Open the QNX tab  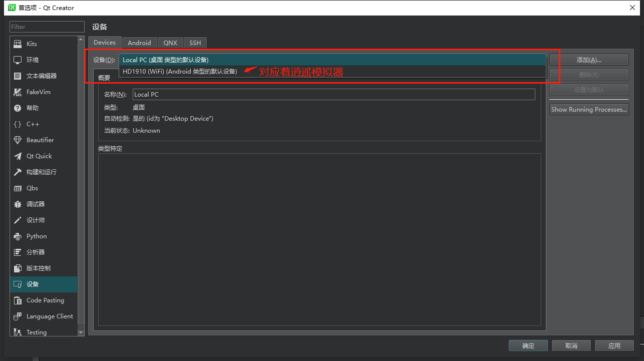170,43
